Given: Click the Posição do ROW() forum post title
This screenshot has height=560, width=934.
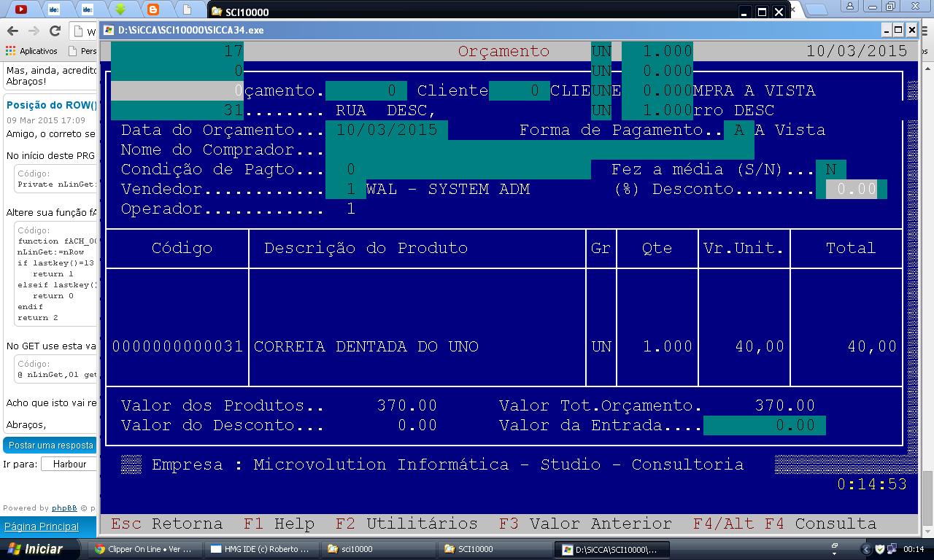Looking at the screenshot, I should tap(52, 105).
